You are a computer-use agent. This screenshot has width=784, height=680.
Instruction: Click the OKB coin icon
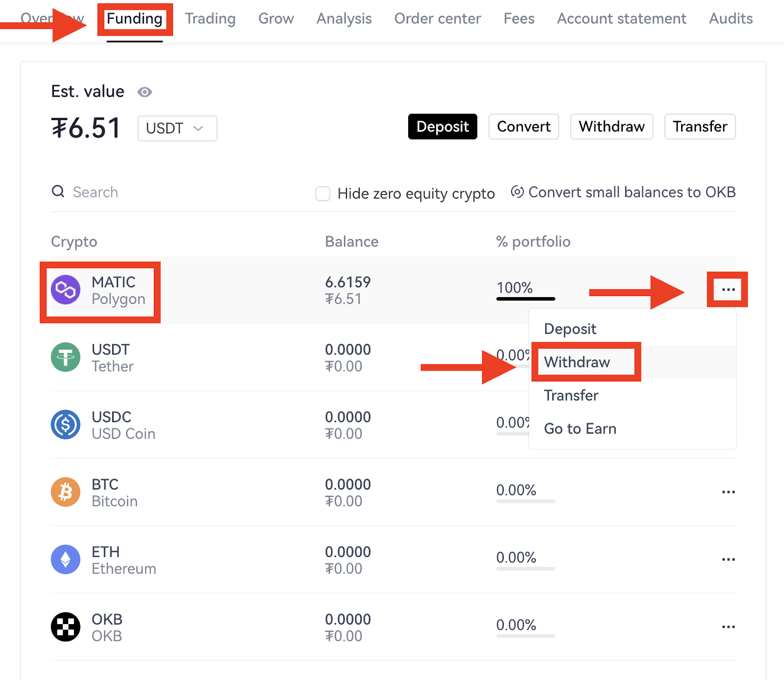tap(66, 627)
